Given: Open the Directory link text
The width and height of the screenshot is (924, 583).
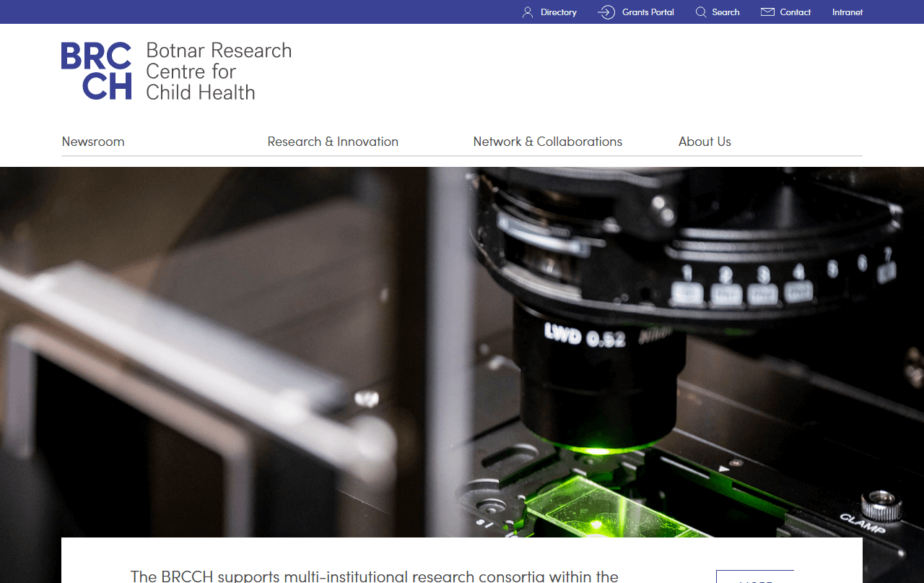Looking at the screenshot, I should click(558, 12).
